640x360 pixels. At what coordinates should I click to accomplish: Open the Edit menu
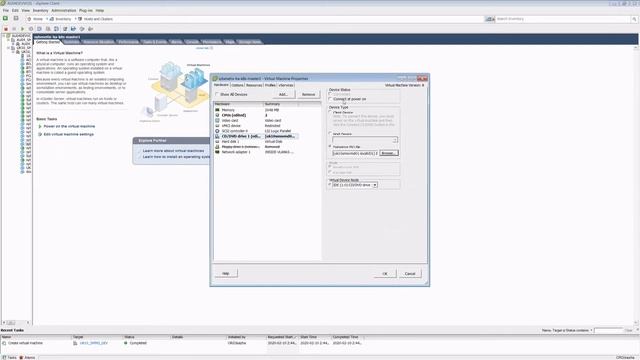click(x=15, y=10)
